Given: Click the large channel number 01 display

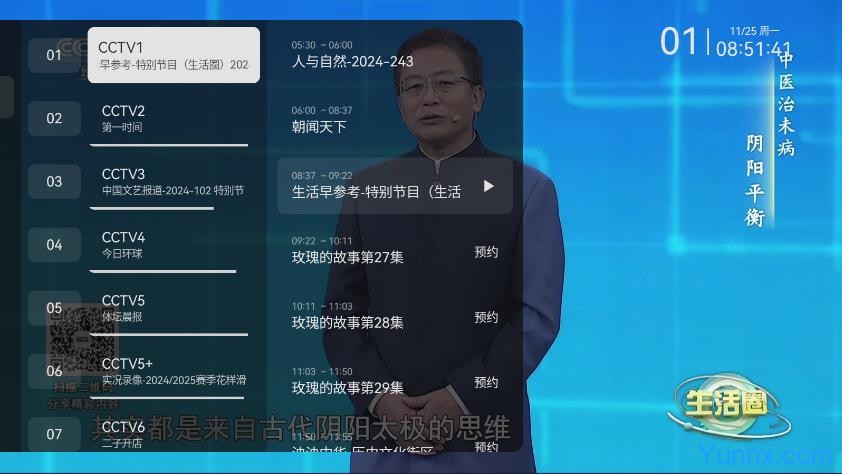Looking at the screenshot, I should coord(679,41).
